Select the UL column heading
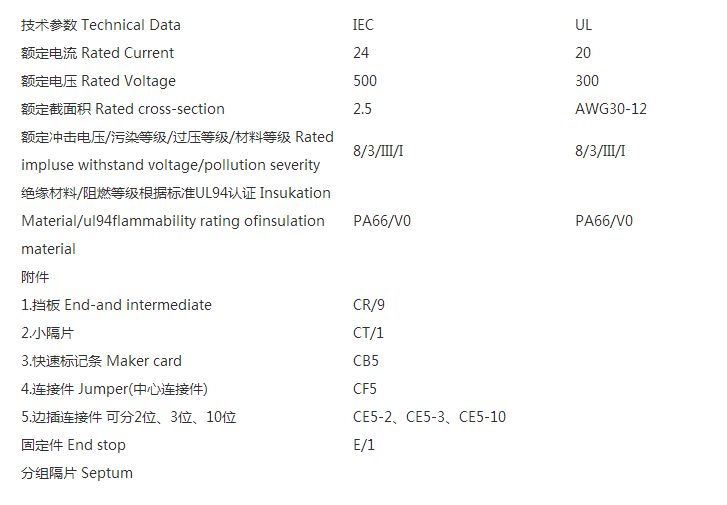This screenshot has width=727, height=505. coord(584,25)
